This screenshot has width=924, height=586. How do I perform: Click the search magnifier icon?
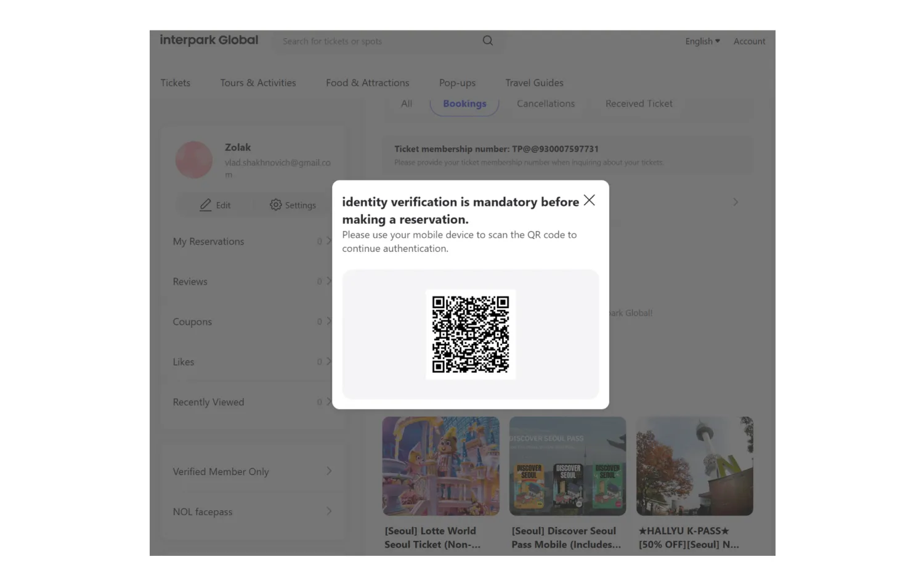coord(487,41)
